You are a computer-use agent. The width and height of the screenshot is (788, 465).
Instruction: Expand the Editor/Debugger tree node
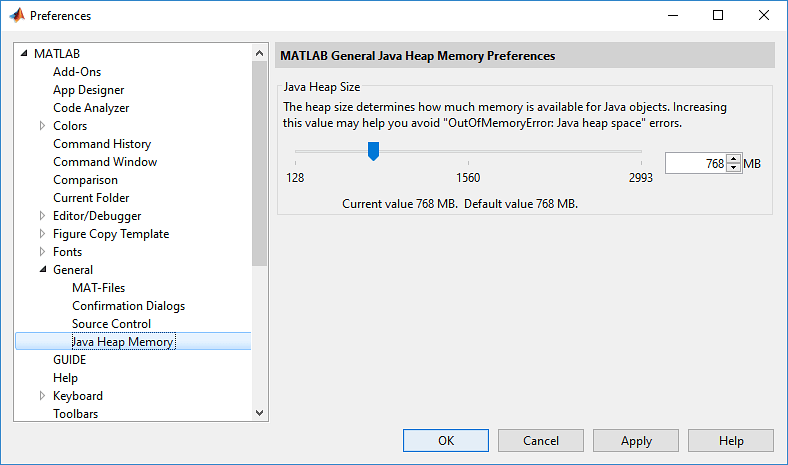[x=42, y=216]
